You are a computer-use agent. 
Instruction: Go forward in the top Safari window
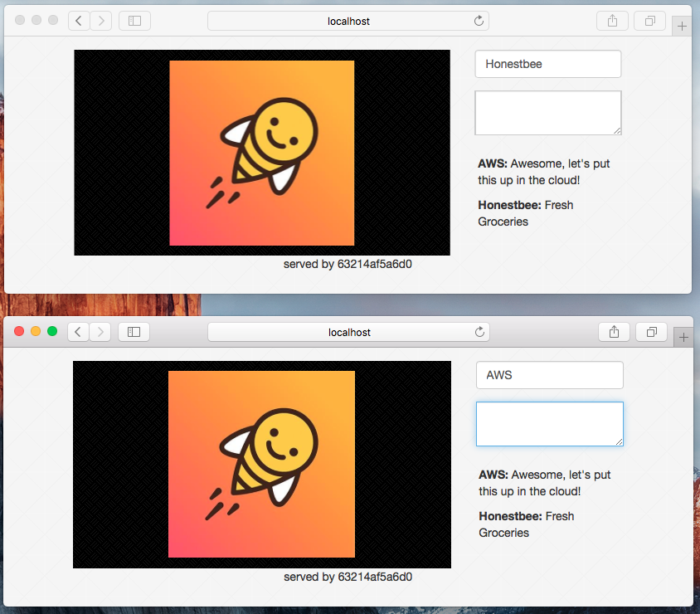(101, 21)
